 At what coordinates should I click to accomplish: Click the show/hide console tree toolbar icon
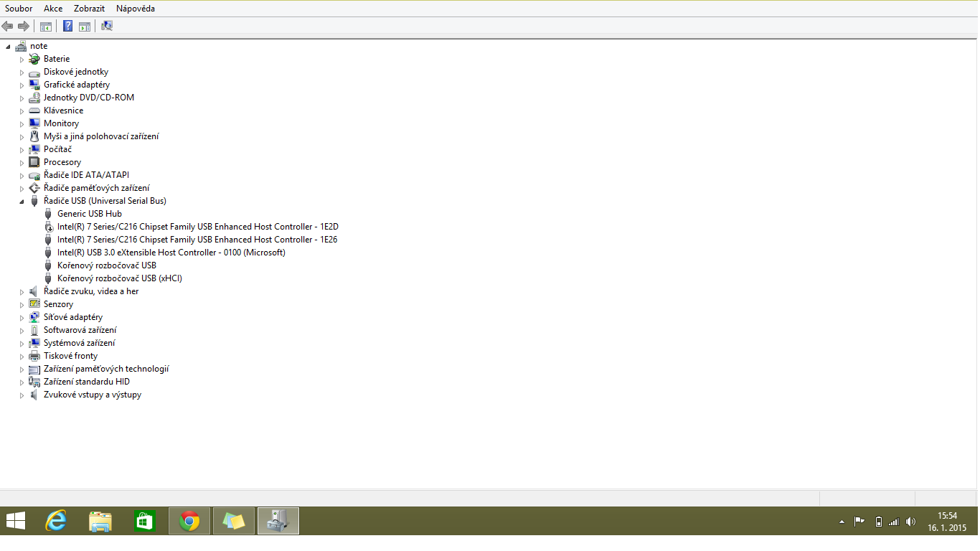tap(45, 27)
